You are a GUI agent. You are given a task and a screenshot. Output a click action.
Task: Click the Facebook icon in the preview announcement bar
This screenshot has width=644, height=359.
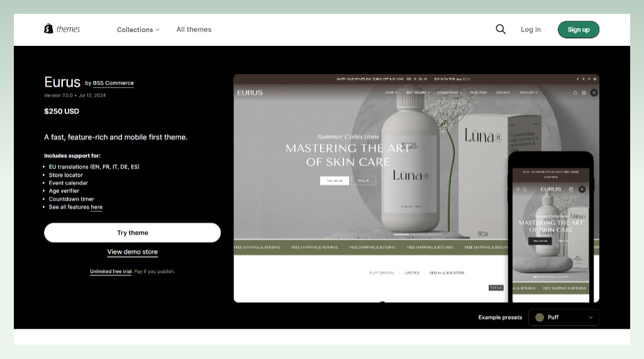[x=577, y=79]
